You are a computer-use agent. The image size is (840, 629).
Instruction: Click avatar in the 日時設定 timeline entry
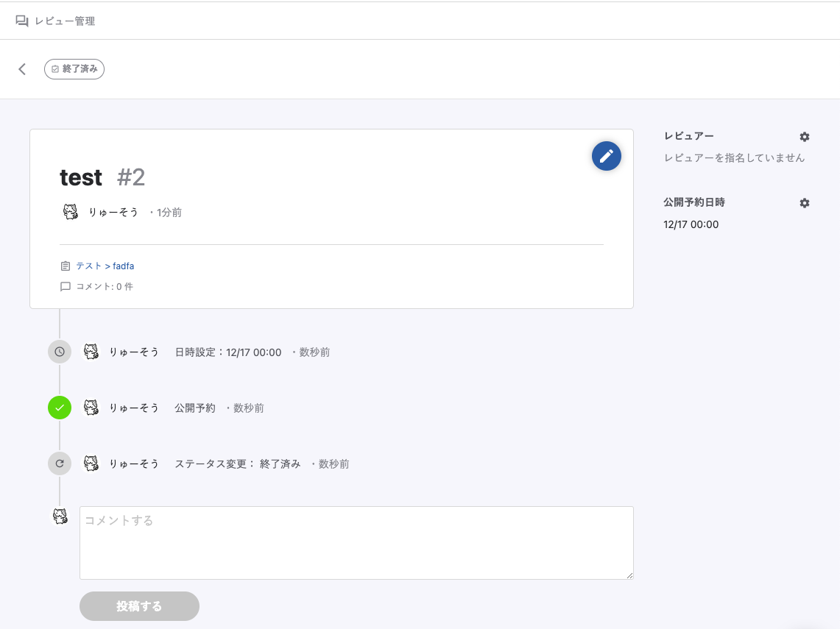(91, 352)
